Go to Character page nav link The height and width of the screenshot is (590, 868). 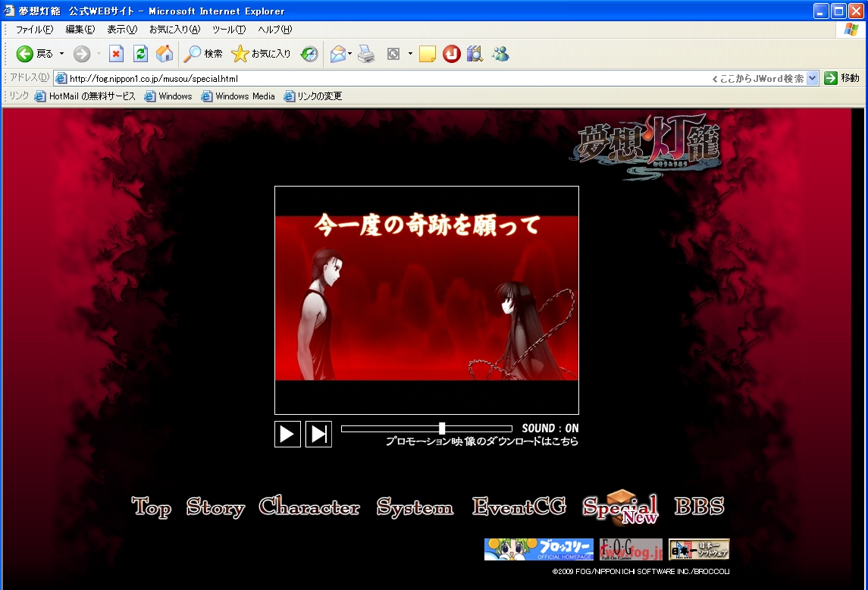309,506
